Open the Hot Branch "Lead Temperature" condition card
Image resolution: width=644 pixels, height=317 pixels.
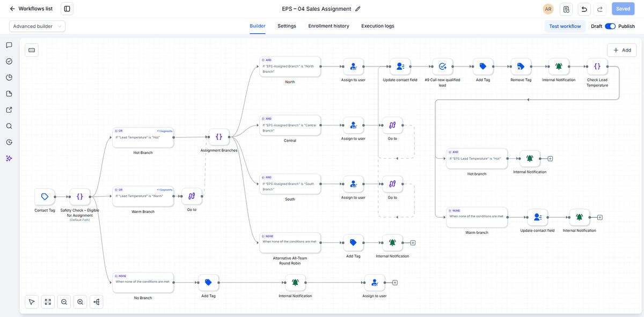point(143,138)
